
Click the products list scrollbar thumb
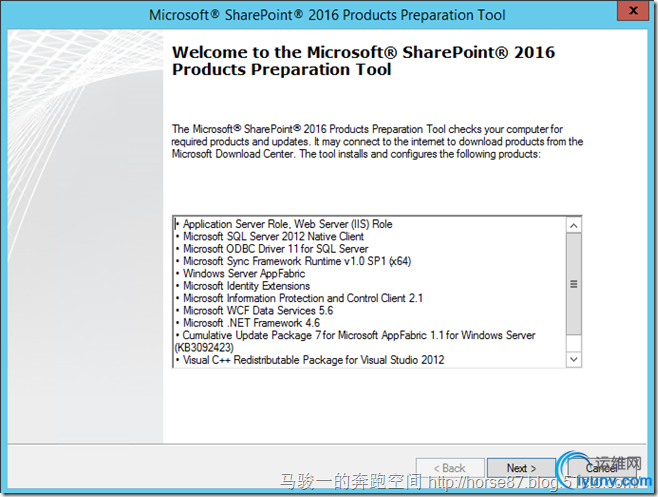[x=574, y=284]
